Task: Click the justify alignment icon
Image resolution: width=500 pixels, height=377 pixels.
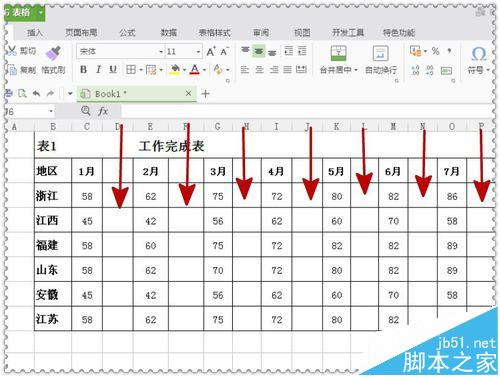Action: 287,70
